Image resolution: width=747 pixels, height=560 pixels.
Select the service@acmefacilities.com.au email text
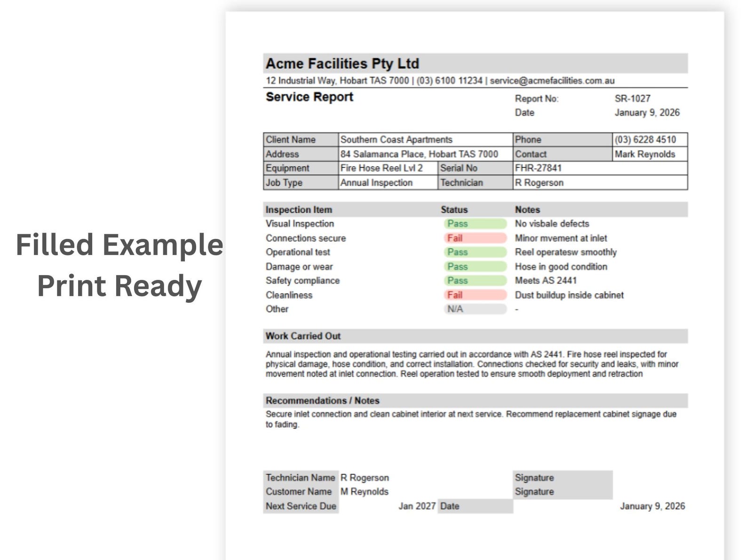(x=552, y=80)
